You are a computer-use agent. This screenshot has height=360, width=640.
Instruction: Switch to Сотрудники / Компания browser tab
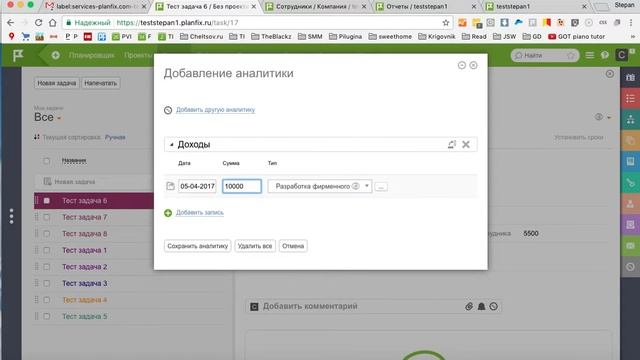[x=316, y=7]
